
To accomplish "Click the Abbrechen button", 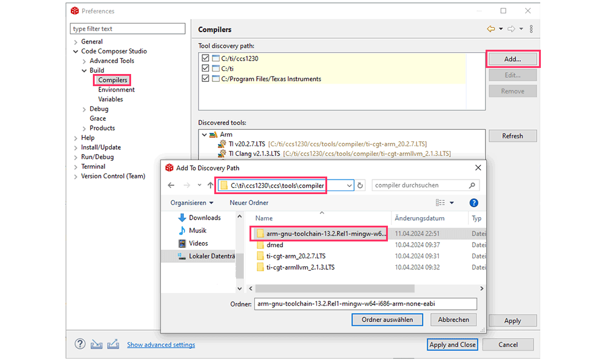I will pyautogui.click(x=453, y=320).
